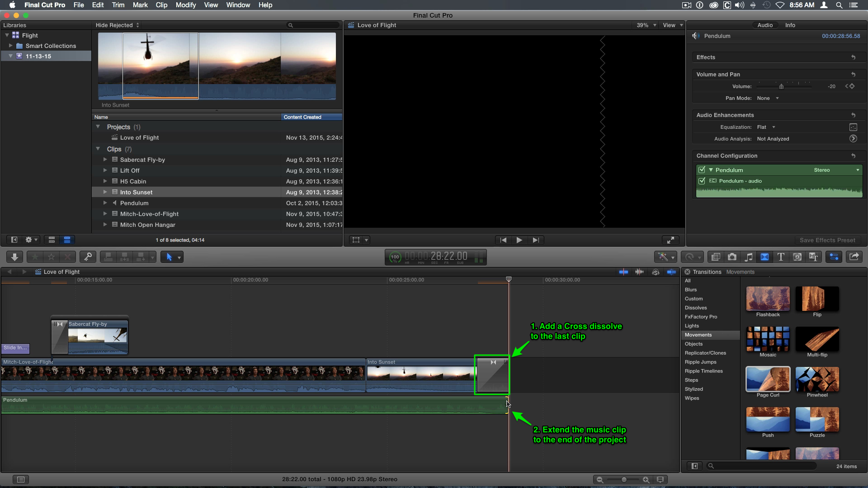Open the Clip menu
868x488 pixels.
tap(161, 5)
